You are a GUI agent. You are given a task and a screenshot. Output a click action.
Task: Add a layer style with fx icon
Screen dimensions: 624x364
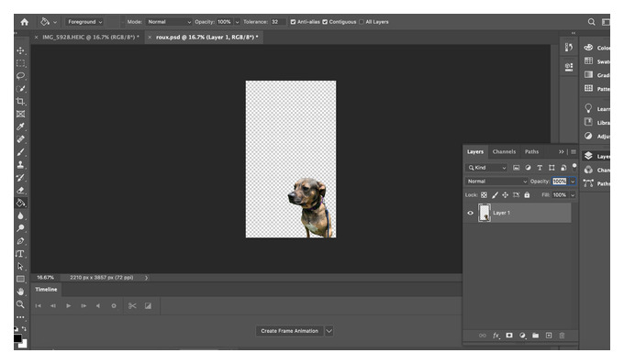[496, 336]
